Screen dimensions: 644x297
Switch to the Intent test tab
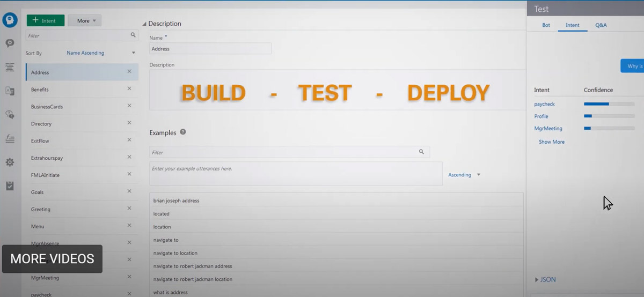(x=573, y=25)
